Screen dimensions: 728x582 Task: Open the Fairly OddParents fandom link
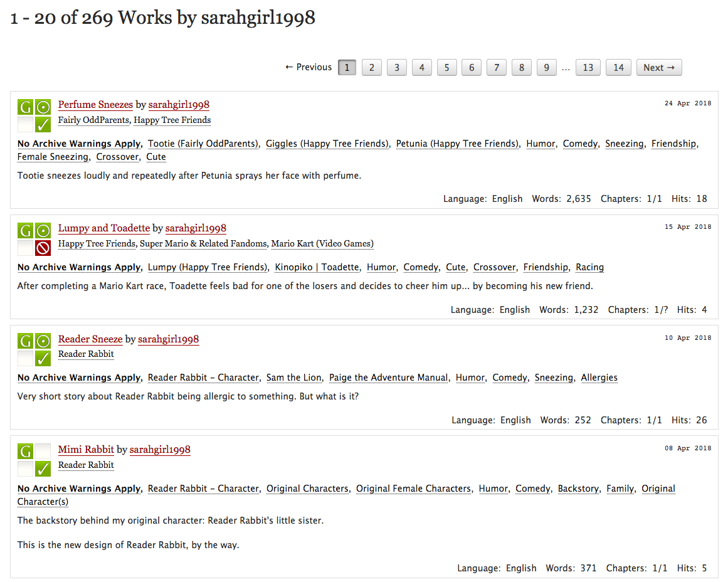(94, 120)
